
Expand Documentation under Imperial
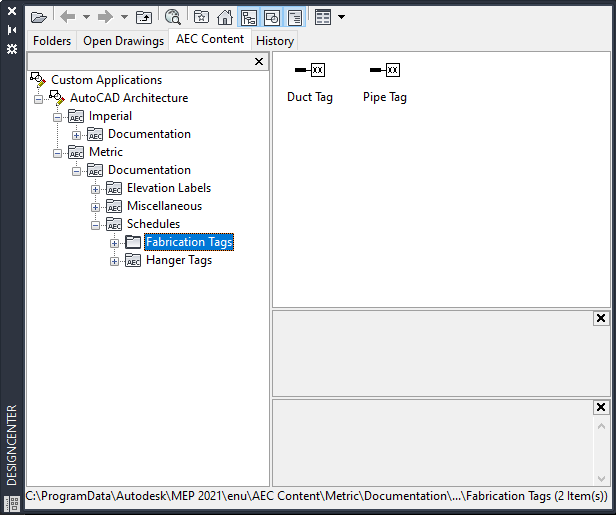pos(76,136)
